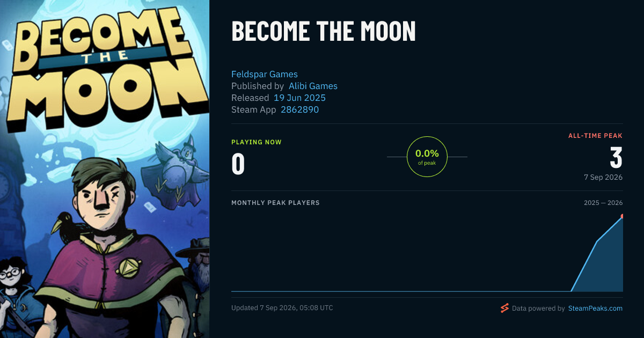Click the 2025 — 2026 range label
The height and width of the screenshot is (338, 644).
click(x=603, y=203)
